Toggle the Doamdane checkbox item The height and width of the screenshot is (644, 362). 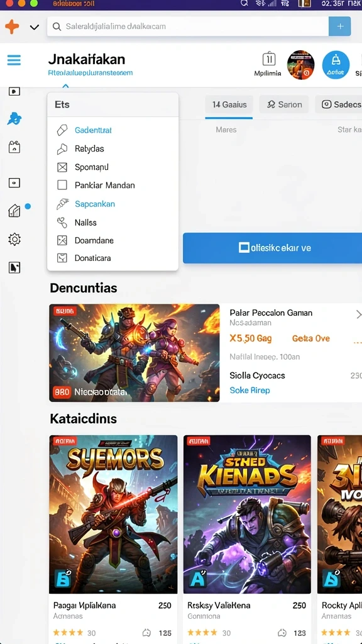tap(62, 240)
